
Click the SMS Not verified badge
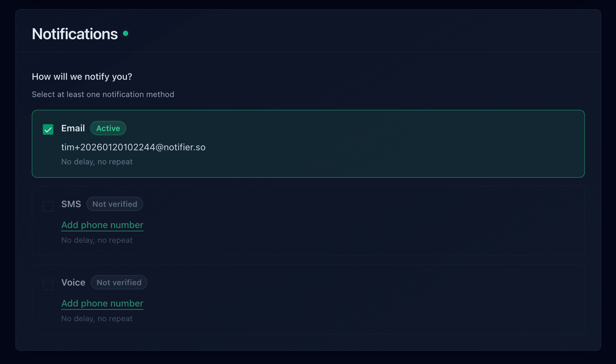pos(114,204)
